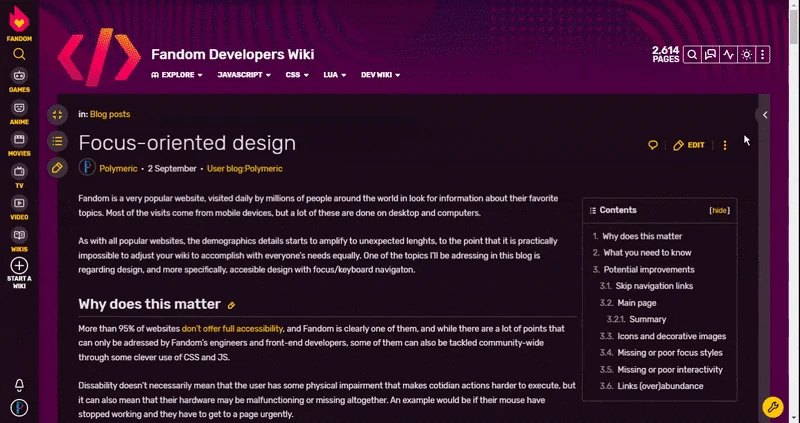This screenshot has width=800, height=423.
Task: Expand the Dev Wiki menu
Action: [381, 75]
